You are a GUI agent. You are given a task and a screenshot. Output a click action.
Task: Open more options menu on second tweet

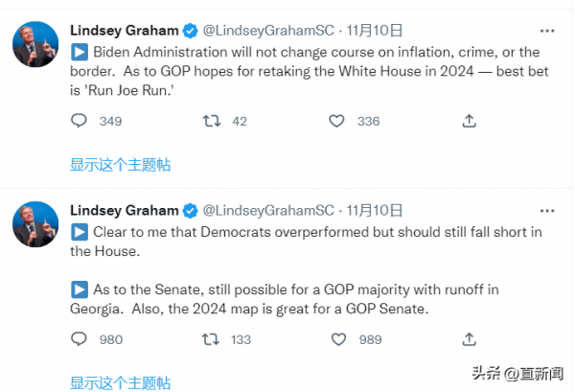point(547,211)
